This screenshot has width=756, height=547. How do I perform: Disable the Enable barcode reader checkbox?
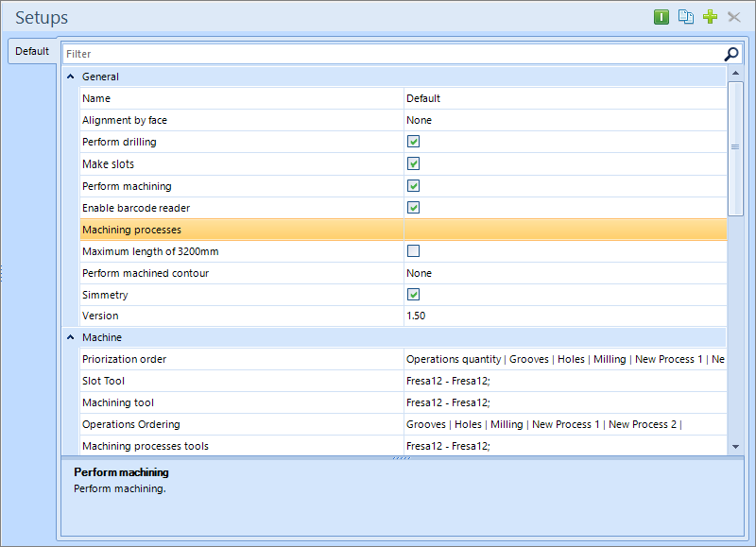[413, 208]
